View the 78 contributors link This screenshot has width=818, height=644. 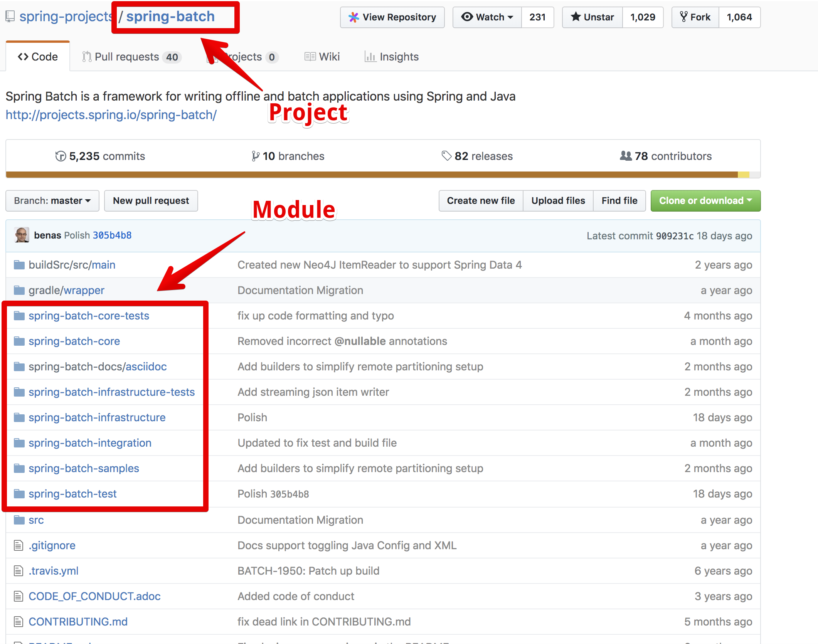pyautogui.click(x=666, y=156)
